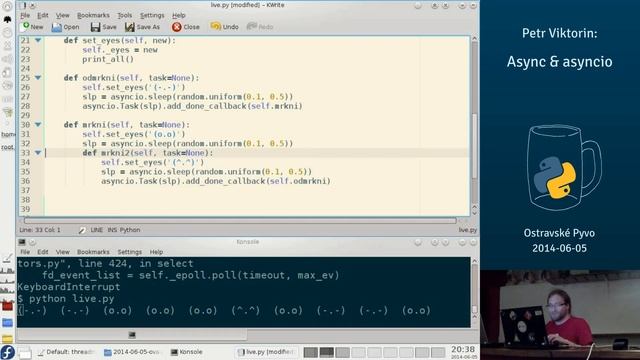Click code line with 'add_done_callback(self.mrkni)'
The height and width of the screenshot is (360, 640).
192,106
